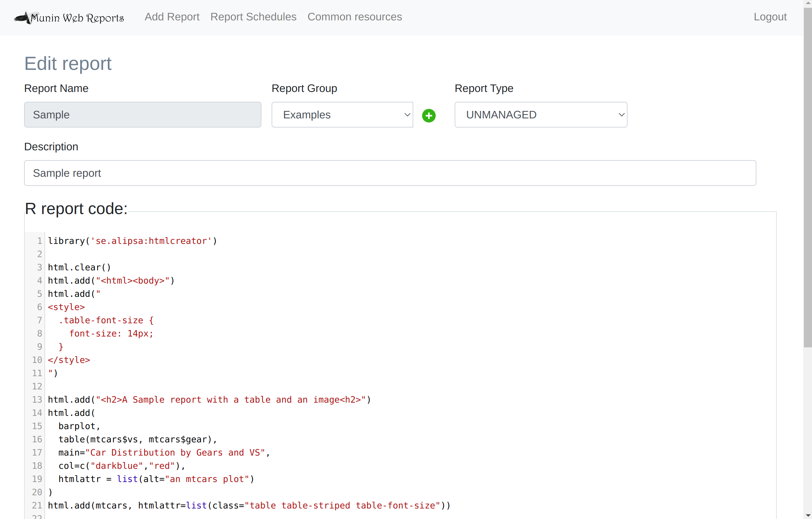Screen dimensions: 812x519
Task: Click the Logout link
Action: [770, 17]
